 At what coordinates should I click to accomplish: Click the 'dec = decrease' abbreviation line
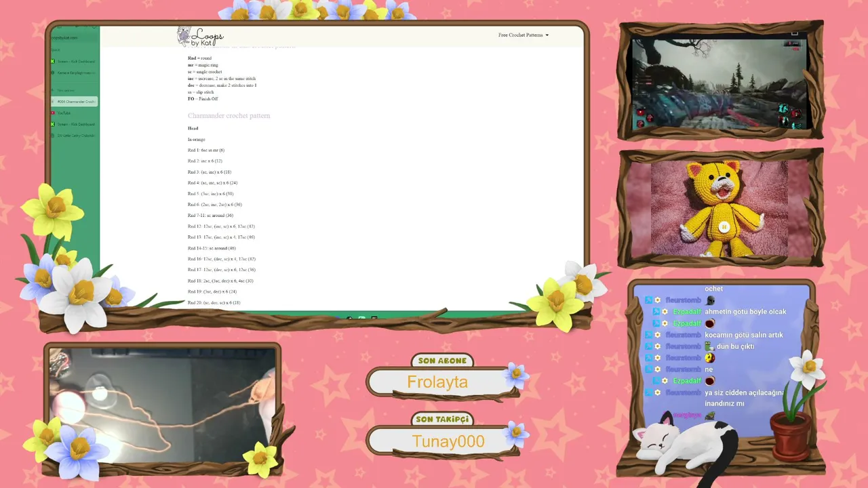coord(222,85)
